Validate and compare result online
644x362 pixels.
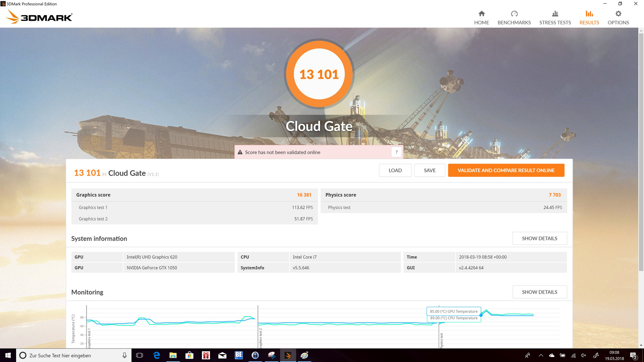506,170
